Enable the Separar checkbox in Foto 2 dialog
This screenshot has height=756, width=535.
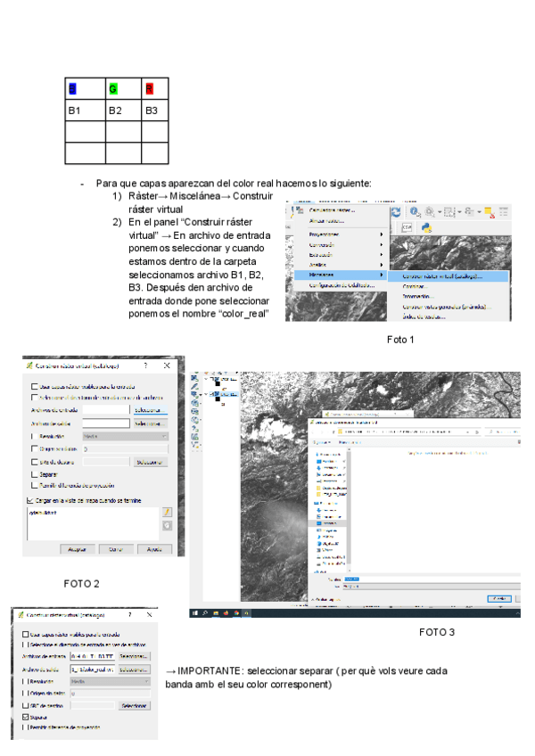pos(34,474)
